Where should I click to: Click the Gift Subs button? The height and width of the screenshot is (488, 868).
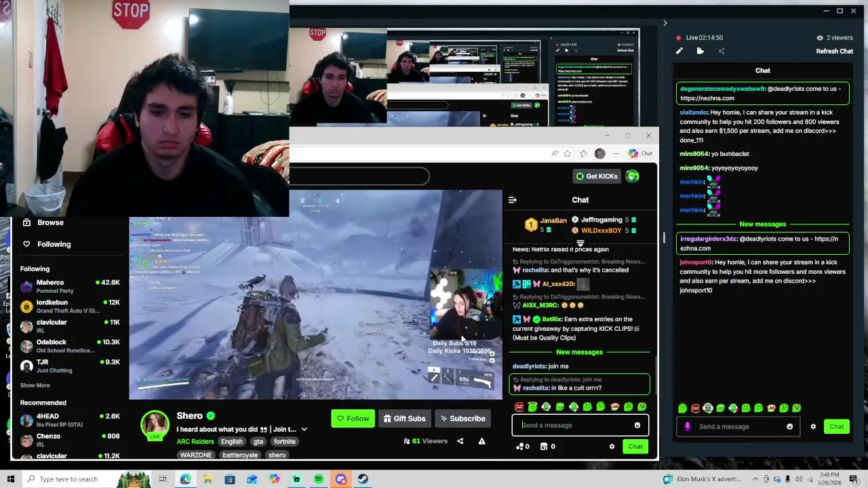point(405,418)
